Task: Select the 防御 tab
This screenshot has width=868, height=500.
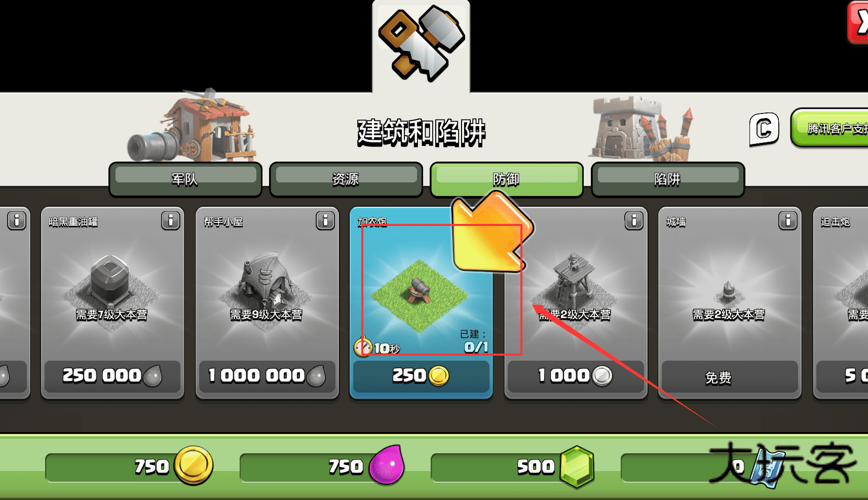Action: pos(506,179)
